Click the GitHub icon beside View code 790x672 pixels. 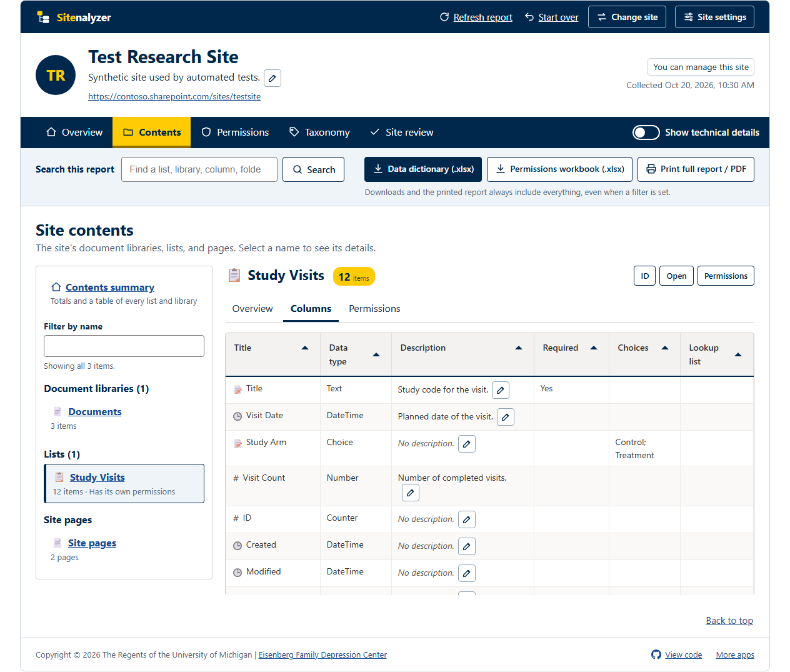656,654
